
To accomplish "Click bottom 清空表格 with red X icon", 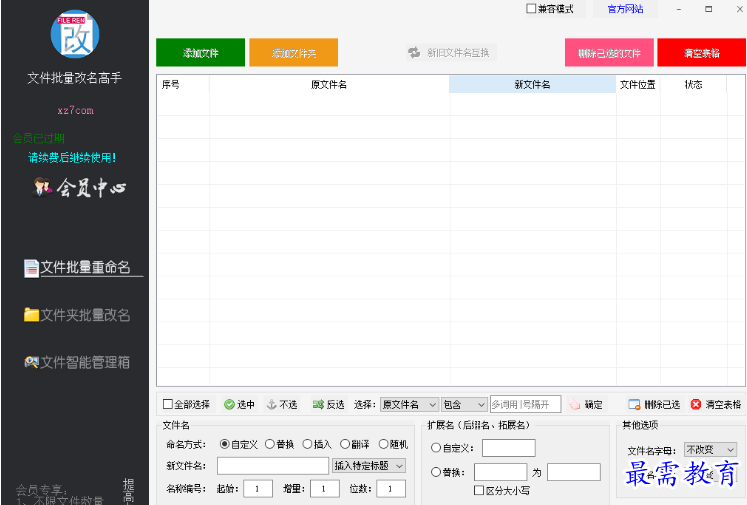I will point(716,404).
